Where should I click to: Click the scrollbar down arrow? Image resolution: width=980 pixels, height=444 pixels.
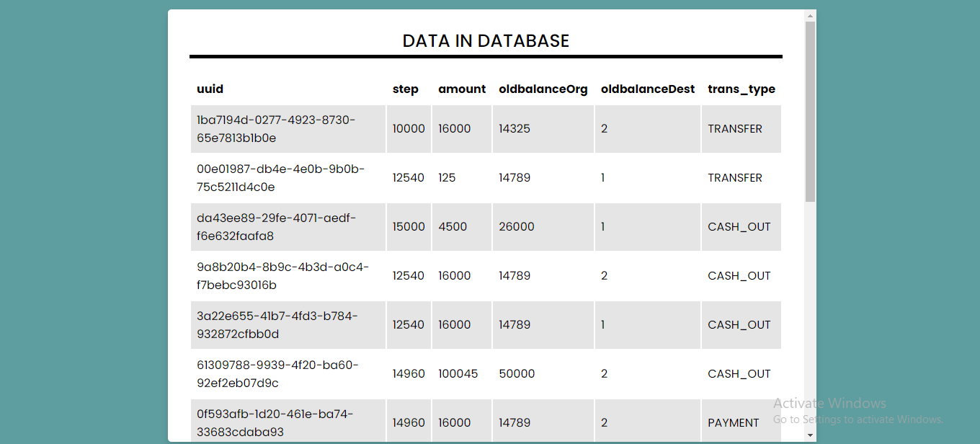(x=810, y=435)
